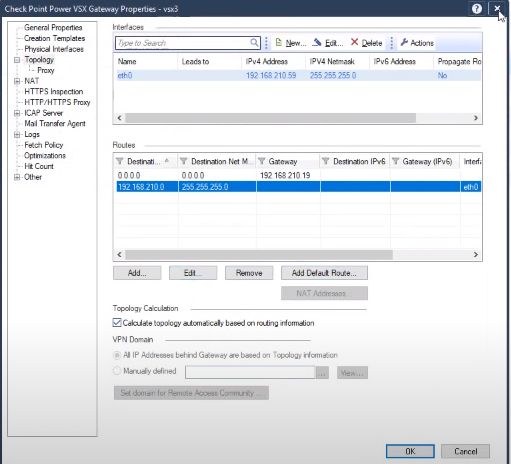Click Routes table horizontal scrollbar thumb
511x464 pixels.
(259, 255)
